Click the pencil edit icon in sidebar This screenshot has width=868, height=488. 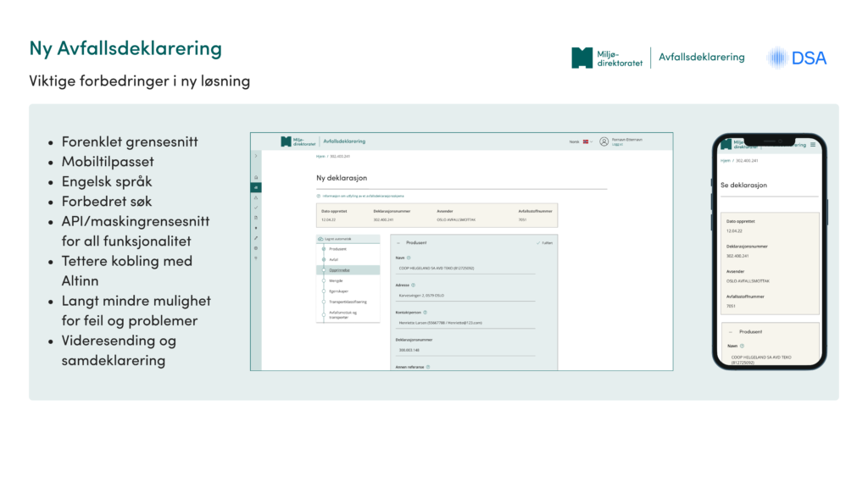click(256, 238)
